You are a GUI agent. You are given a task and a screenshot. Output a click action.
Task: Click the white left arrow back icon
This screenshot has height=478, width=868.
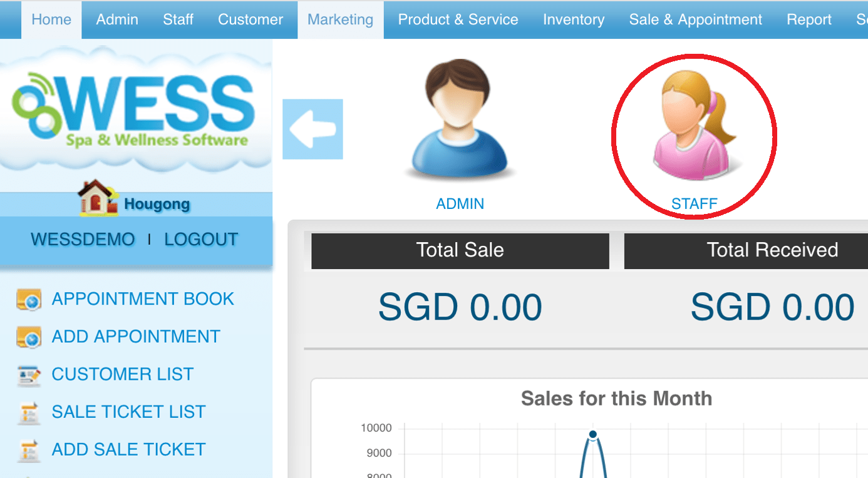click(x=313, y=129)
